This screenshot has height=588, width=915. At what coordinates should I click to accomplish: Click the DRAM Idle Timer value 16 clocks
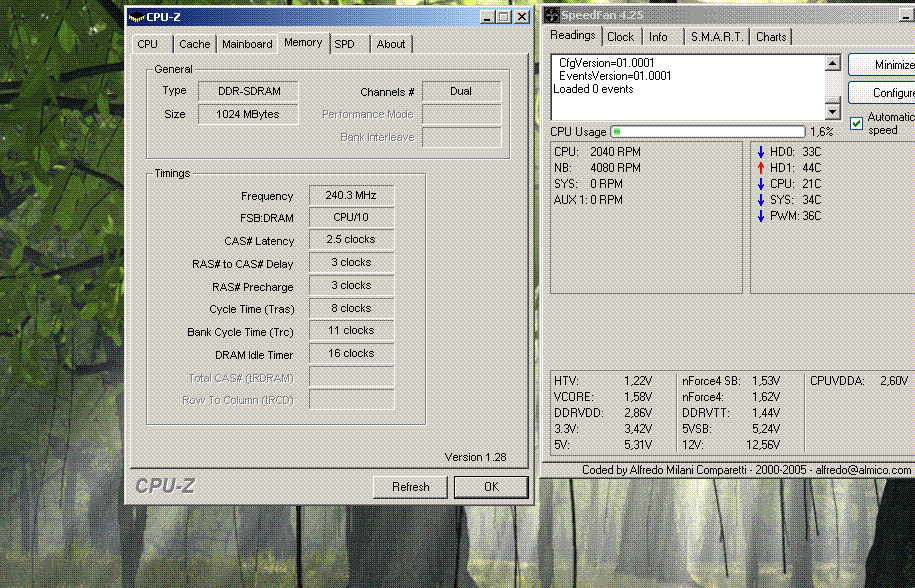click(351, 354)
